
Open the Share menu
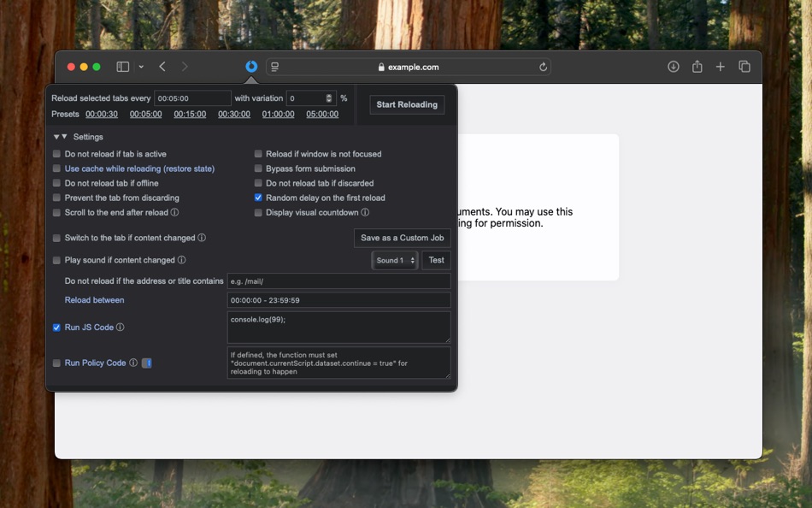coord(697,67)
